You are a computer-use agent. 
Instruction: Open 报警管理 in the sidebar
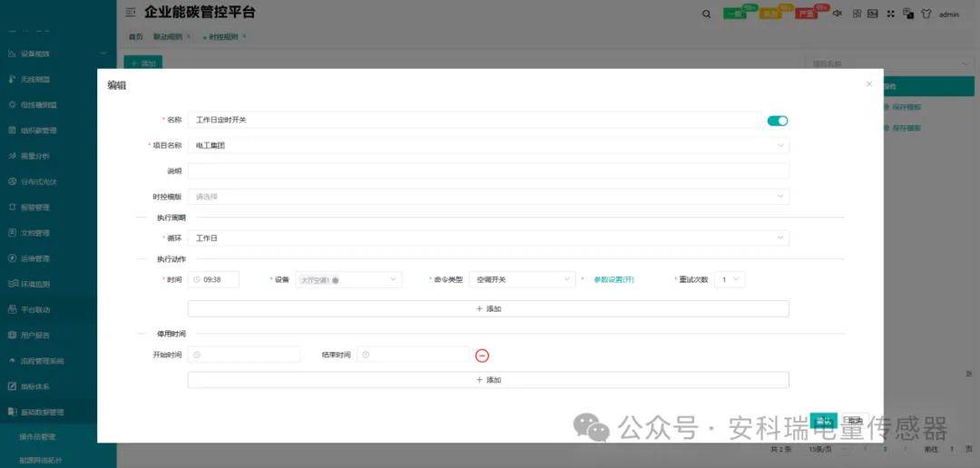tap(35, 208)
